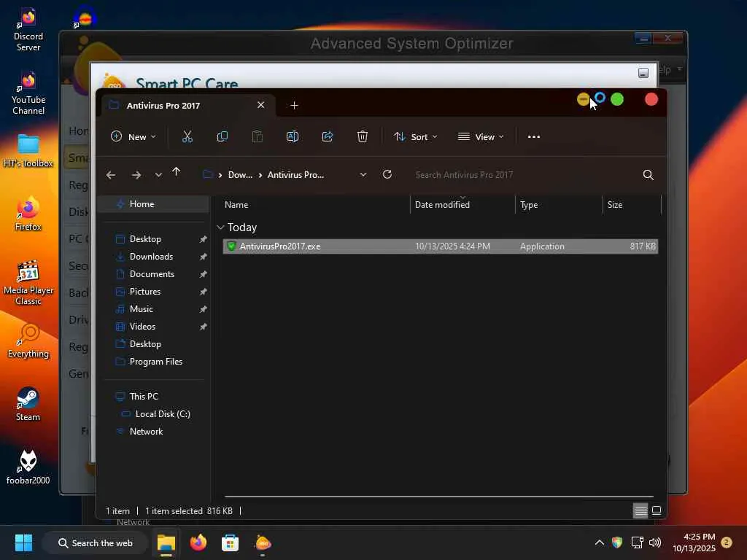Switch to large thumbnails view icon
Viewport: 747px width, 560px height.
tap(657, 510)
